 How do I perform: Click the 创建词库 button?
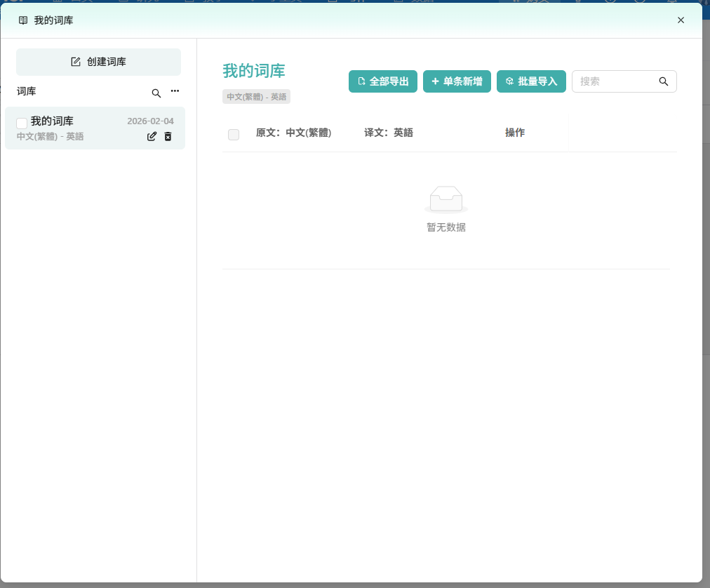click(98, 62)
